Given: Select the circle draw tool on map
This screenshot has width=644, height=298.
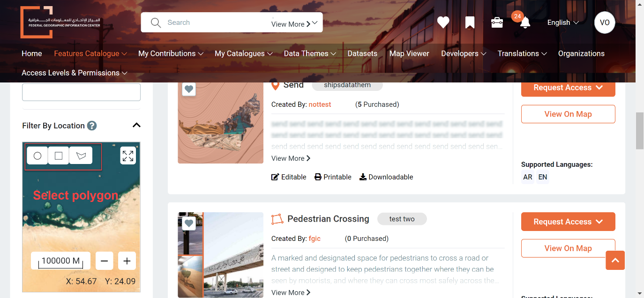Looking at the screenshot, I should pyautogui.click(x=37, y=156).
